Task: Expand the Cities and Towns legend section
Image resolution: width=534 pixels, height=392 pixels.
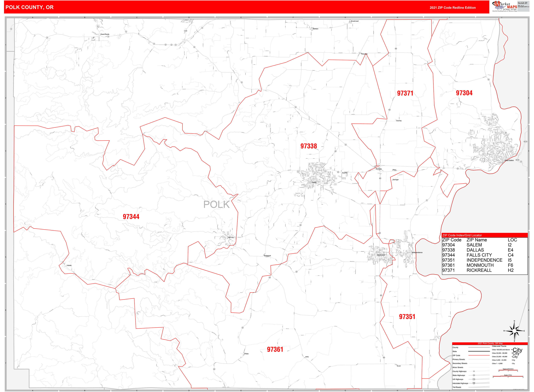Action: click(499, 346)
